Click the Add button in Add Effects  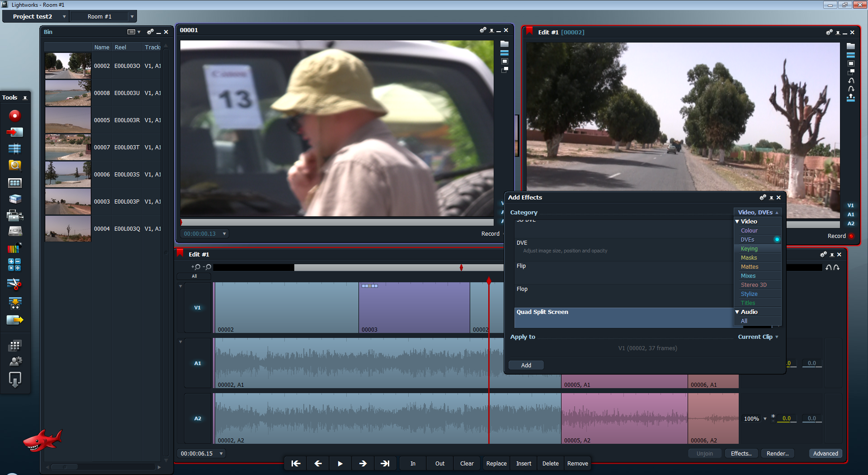pyautogui.click(x=526, y=365)
